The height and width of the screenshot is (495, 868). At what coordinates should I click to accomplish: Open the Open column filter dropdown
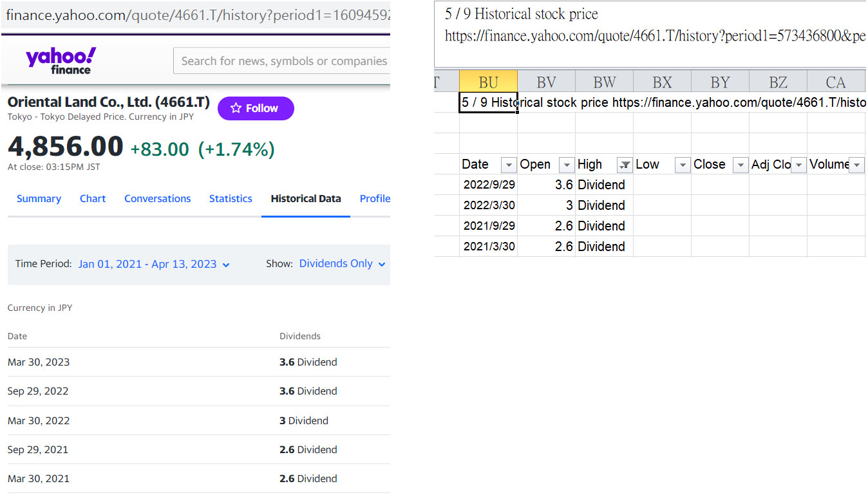click(567, 165)
